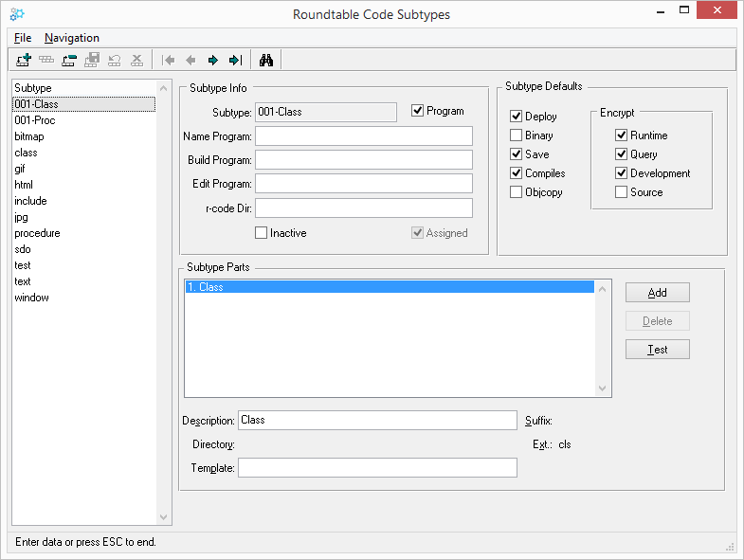Click Subtype Parts list scroll up arrow
The image size is (744, 560).
coord(602,289)
